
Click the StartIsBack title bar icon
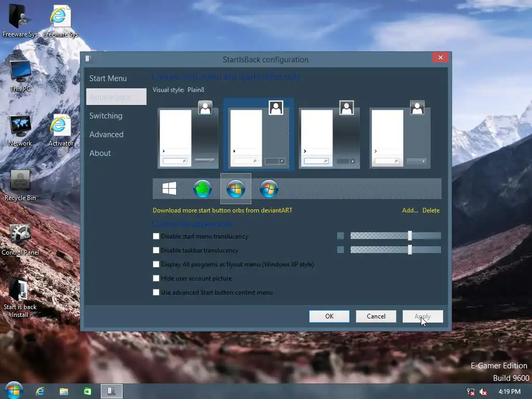[x=88, y=59]
